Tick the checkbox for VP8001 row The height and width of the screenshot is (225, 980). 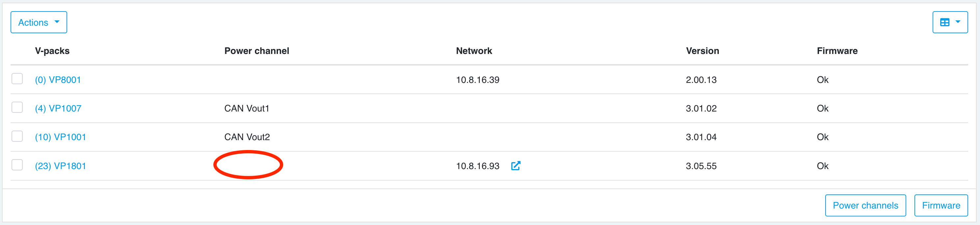coord(17,79)
